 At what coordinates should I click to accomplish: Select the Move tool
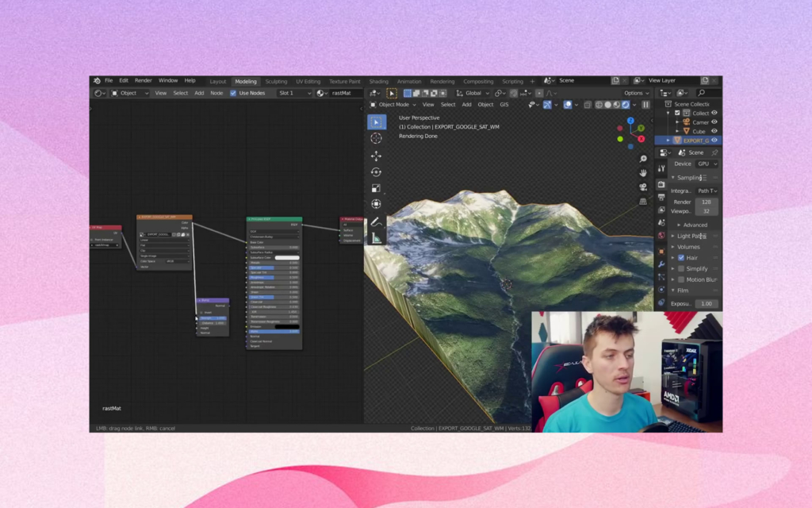376,156
